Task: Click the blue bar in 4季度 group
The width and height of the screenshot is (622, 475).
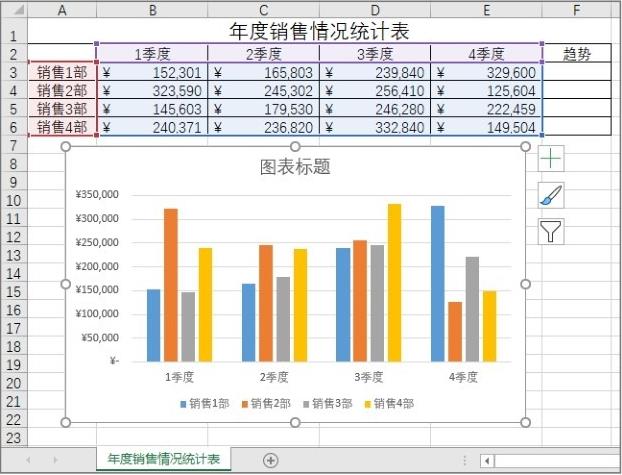Action: tap(438, 284)
